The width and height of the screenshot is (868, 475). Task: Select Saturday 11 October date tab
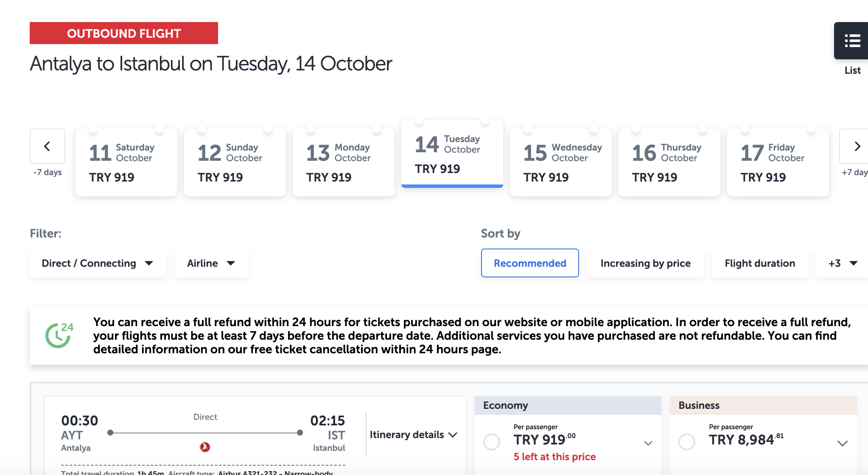[126, 162]
